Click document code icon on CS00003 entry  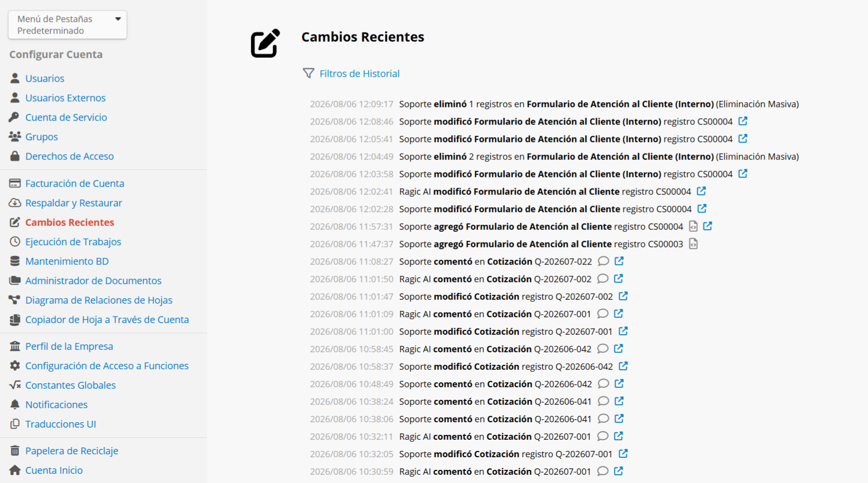point(694,243)
